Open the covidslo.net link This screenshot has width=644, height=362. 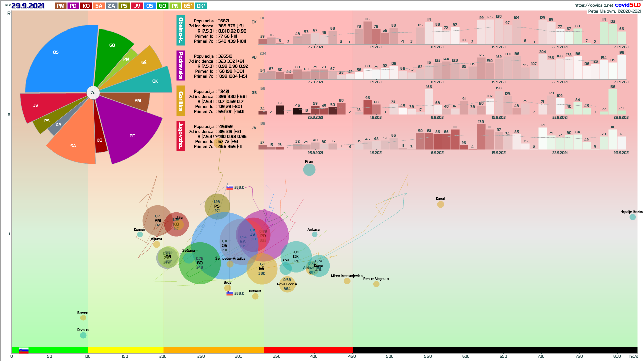(x=593, y=5)
